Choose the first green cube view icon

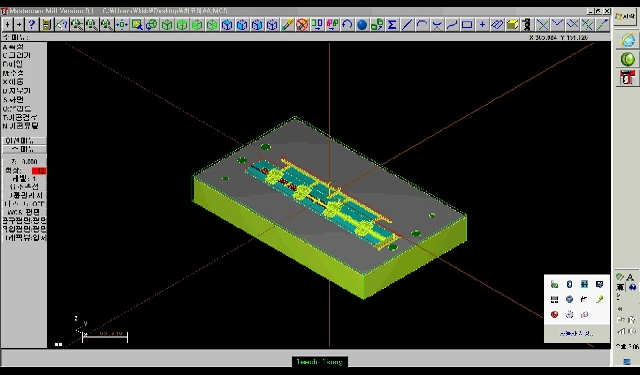click(x=167, y=24)
